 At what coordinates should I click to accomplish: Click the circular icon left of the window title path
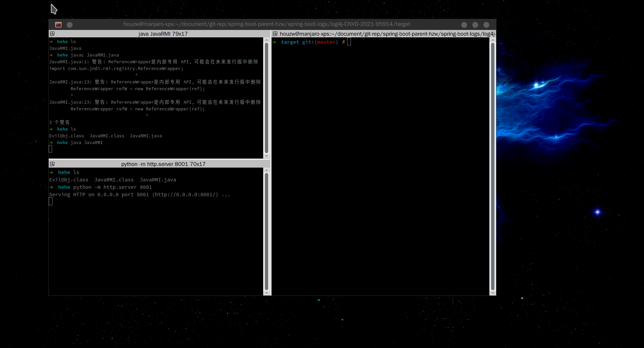[70, 25]
